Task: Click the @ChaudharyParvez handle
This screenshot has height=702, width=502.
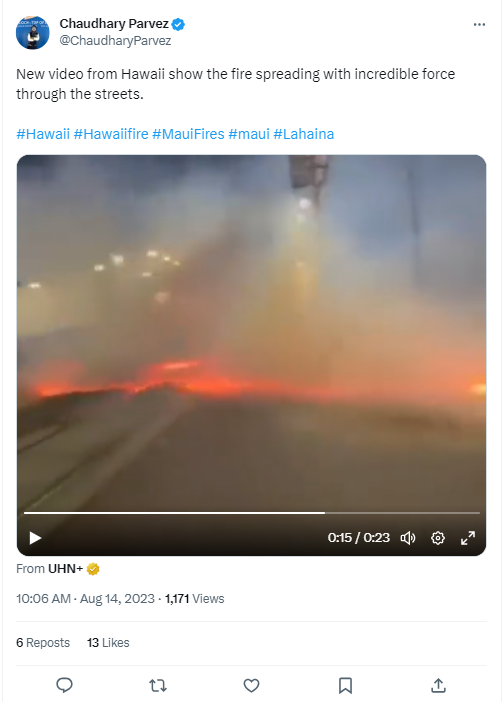Action: pyautogui.click(x=115, y=41)
